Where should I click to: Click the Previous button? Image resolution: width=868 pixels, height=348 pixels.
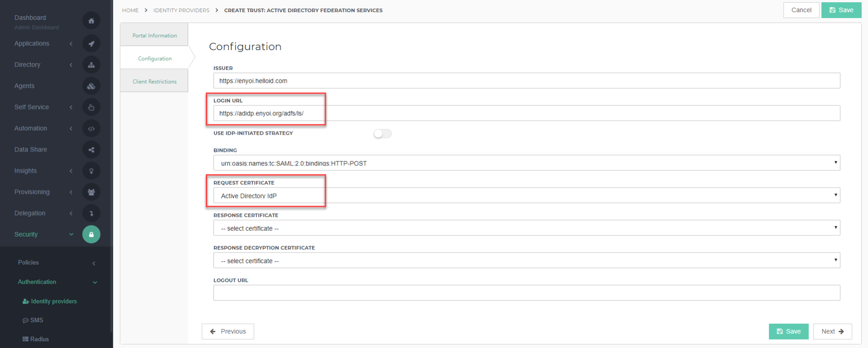click(228, 331)
